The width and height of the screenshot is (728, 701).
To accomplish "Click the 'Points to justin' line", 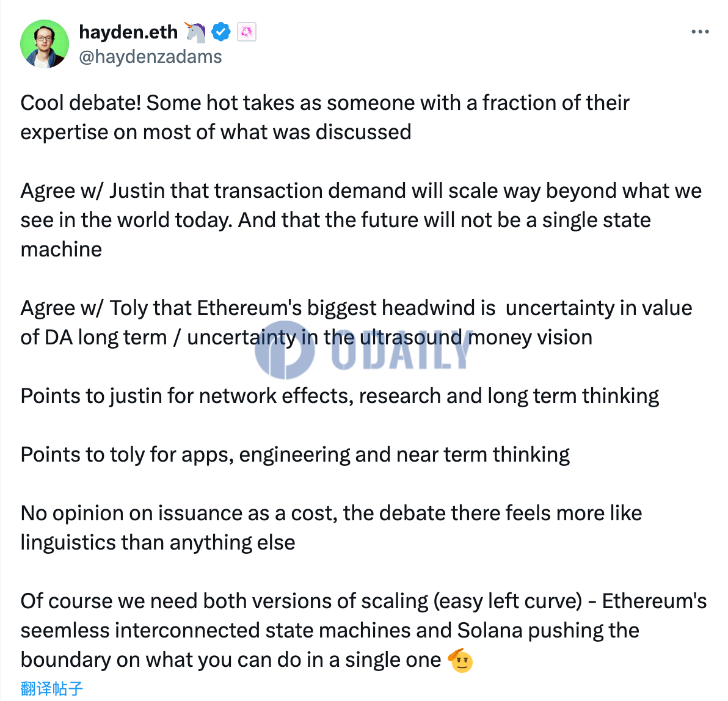I will click(340, 396).
